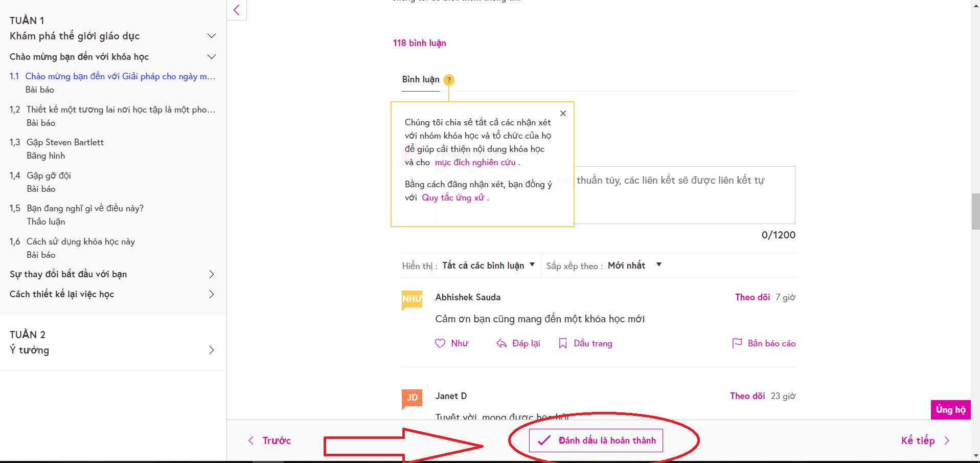The image size is (980, 463).
Task: Click the yellow question mark help icon
Action: pos(449,80)
